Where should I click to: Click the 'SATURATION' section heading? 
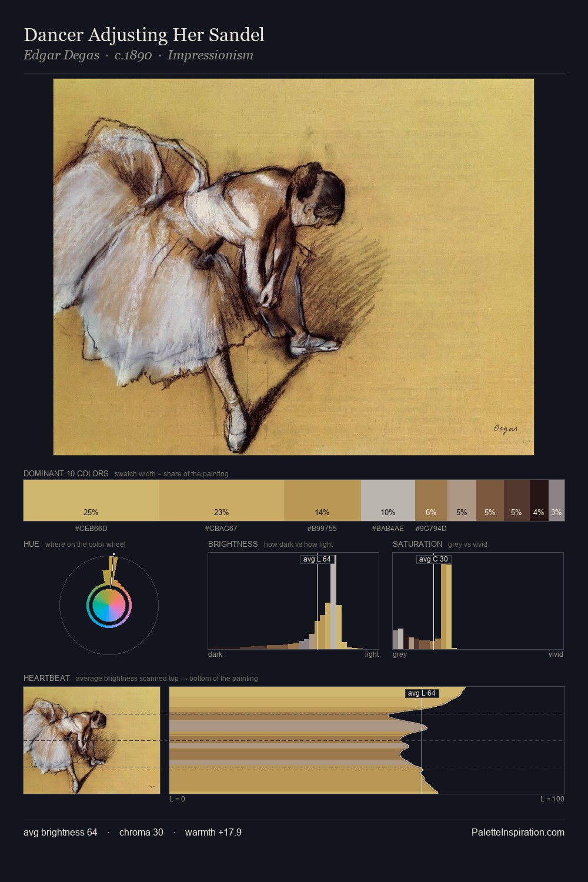[x=417, y=544]
